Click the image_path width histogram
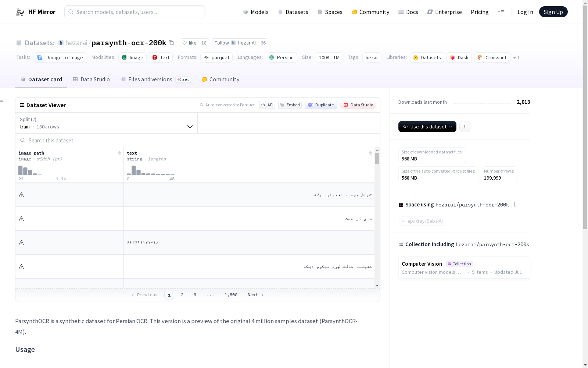Screen dimensions: 588x368 click(42, 170)
